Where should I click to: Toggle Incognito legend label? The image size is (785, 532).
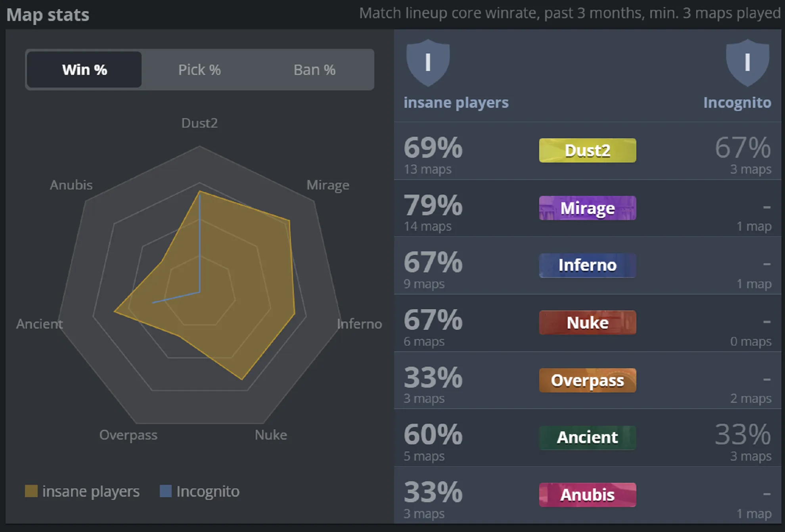[x=208, y=492]
